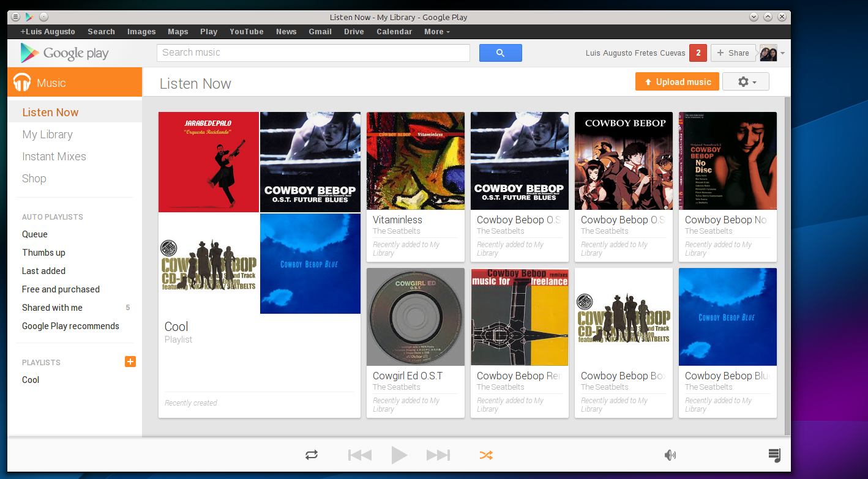This screenshot has width=868, height=479.
Task: Focus the Search music input field
Action: pos(313,53)
